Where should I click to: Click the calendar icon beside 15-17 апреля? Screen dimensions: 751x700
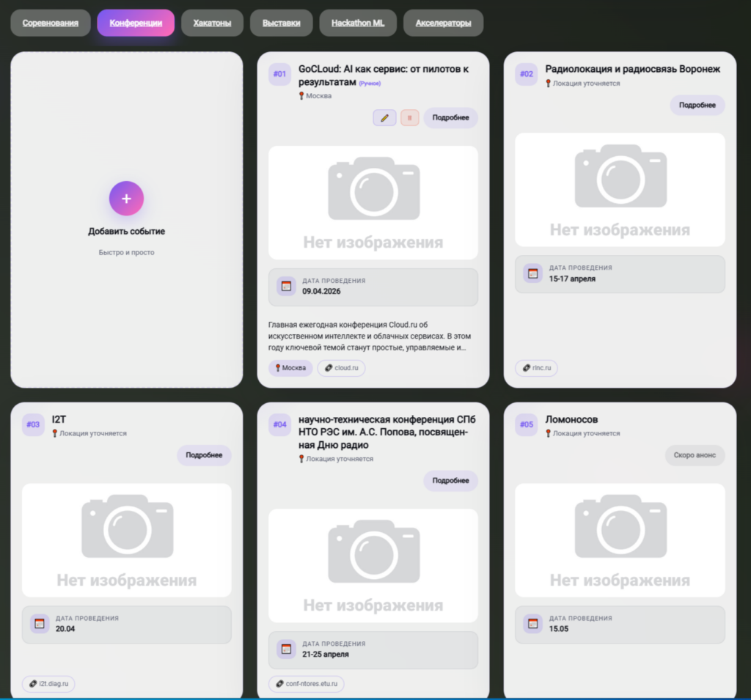[x=532, y=273]
